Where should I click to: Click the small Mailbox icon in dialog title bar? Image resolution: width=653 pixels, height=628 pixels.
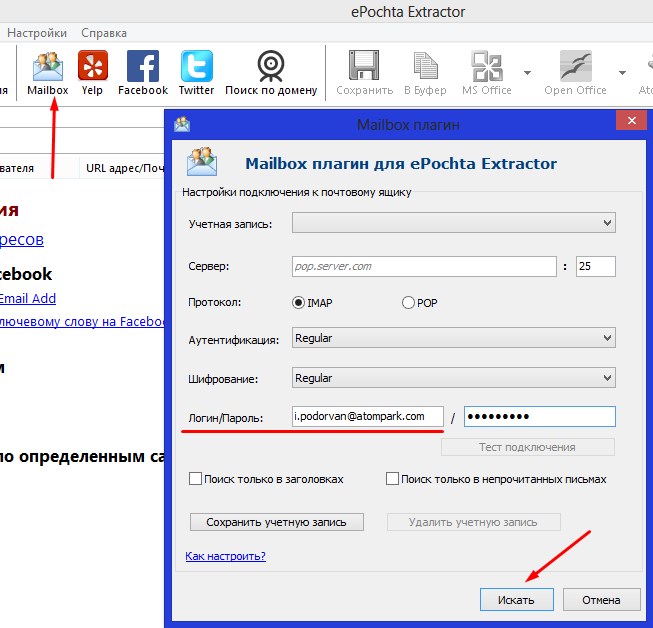click(x=182, y=124)
